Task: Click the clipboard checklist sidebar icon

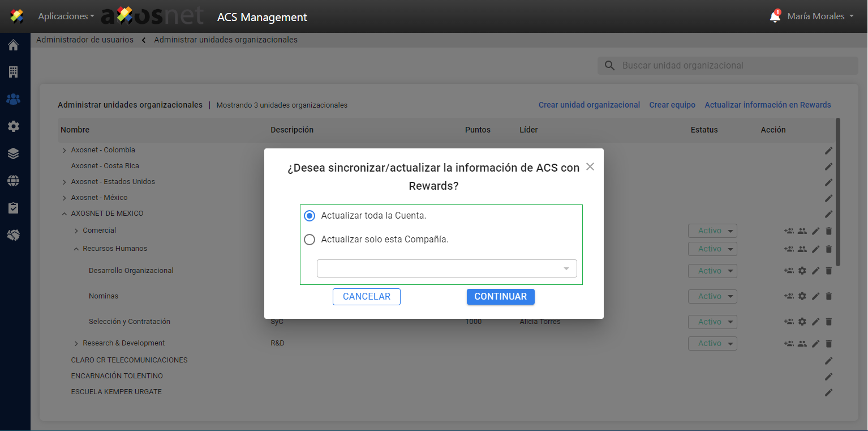Action: coord(13,208)
